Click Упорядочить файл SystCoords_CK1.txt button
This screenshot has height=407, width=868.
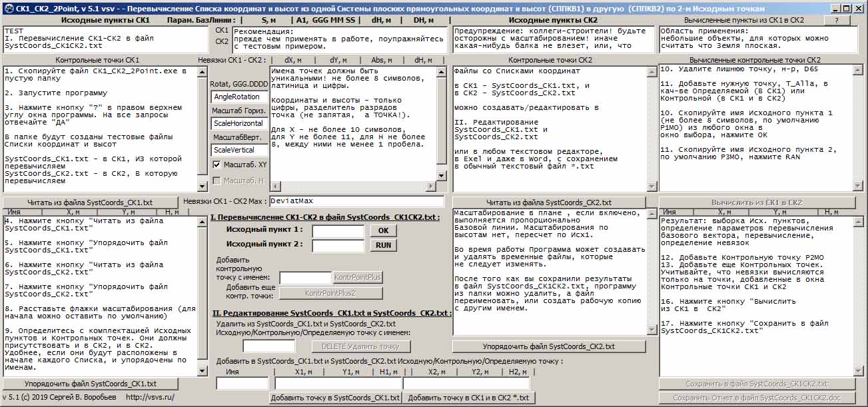(91, 384)
